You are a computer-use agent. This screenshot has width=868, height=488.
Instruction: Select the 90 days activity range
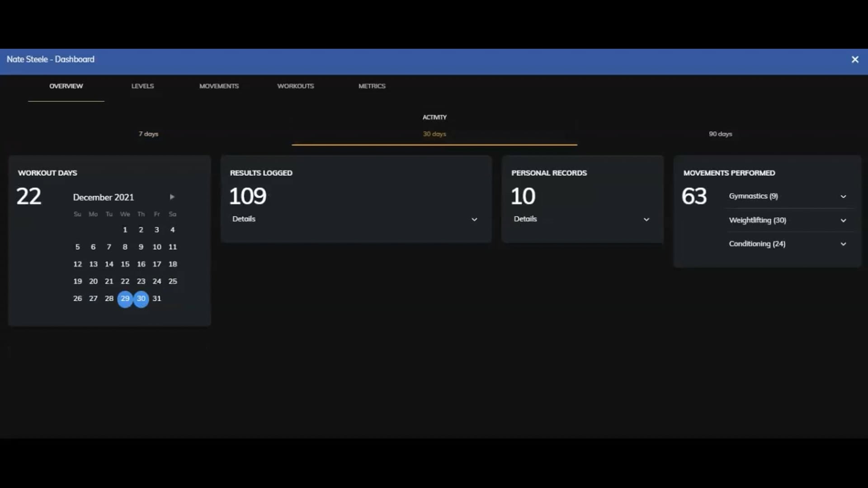pyautogui.click(x=720, y=134)
